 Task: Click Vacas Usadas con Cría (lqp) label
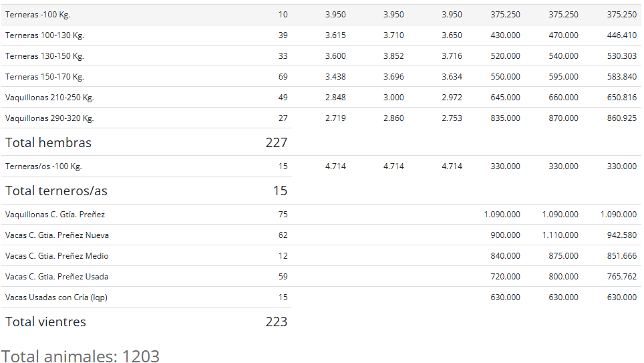[x=56, y=297]
